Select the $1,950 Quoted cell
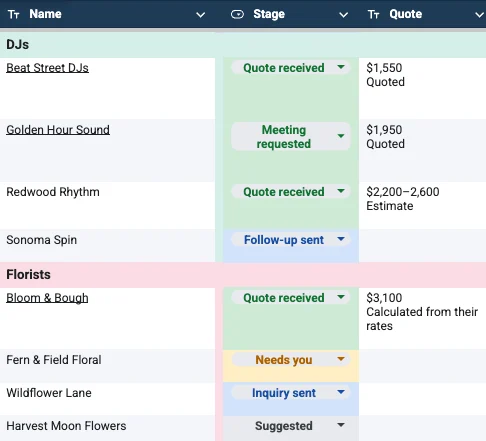 point(422,150)
